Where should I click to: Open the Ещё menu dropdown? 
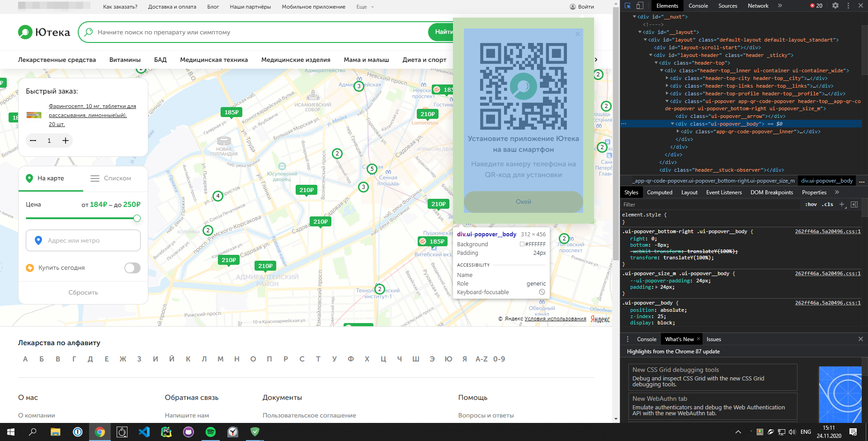tap(364, 7)
